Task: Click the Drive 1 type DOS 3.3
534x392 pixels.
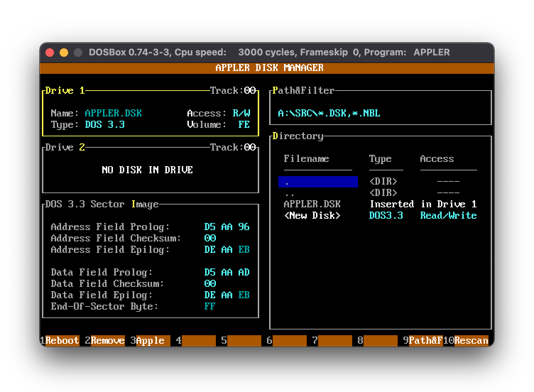Action: pos(105,125)
